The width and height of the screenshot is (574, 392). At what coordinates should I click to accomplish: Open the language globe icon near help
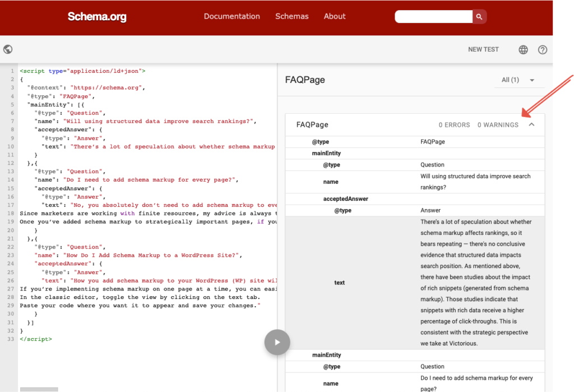click(x=523, y=49)
